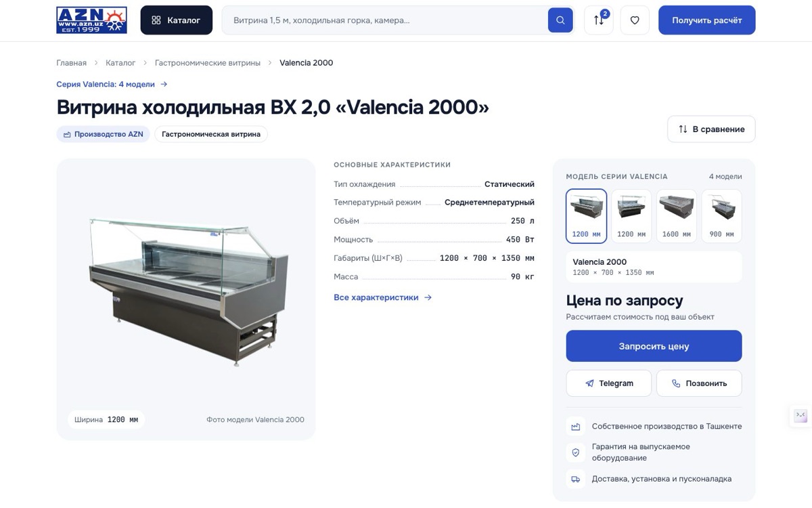Open Гастрономические витрины breadcrumb
Image resolution: width=812 pixels, height=508 pixels.
click(208, 63)
